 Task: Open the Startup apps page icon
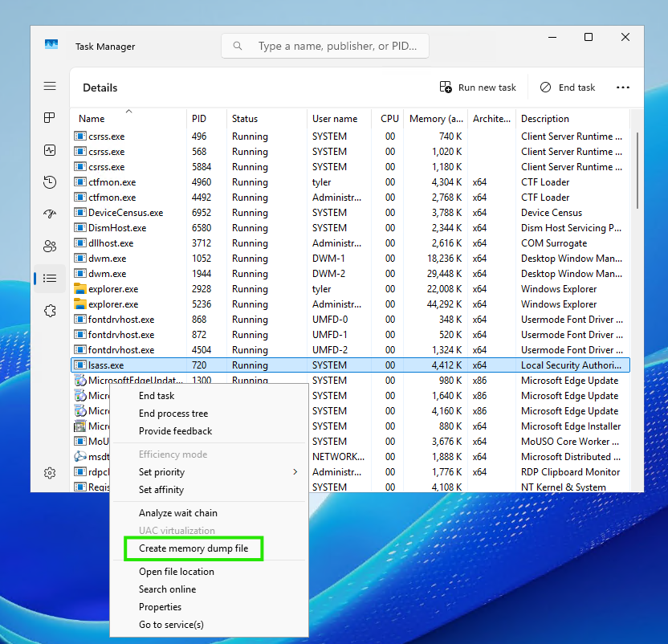50,214
